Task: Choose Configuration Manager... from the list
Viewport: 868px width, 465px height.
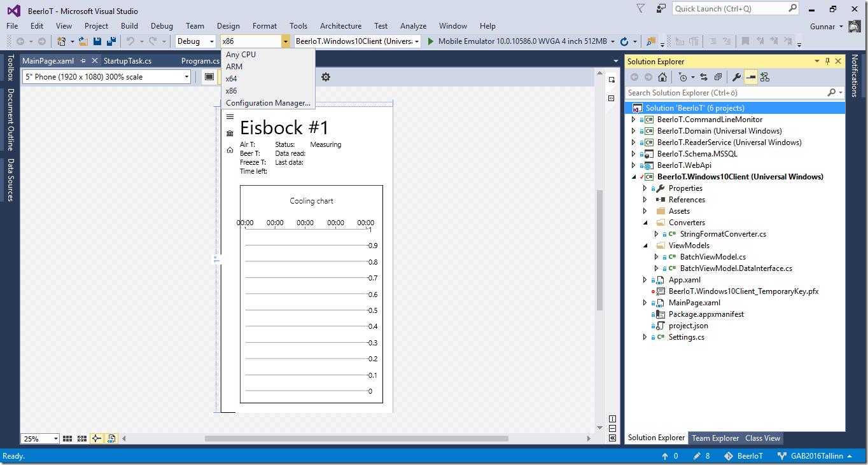Action: point(268,103)
